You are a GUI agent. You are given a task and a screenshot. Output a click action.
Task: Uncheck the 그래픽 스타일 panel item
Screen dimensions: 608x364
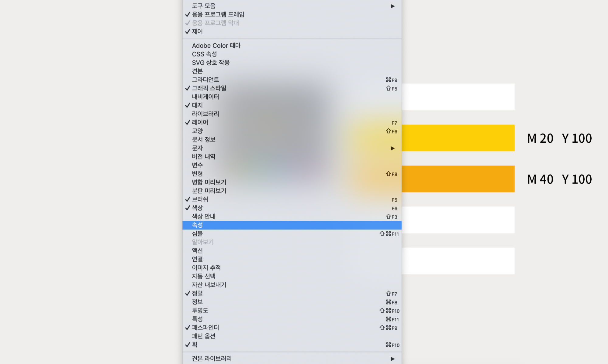point(209,88)
